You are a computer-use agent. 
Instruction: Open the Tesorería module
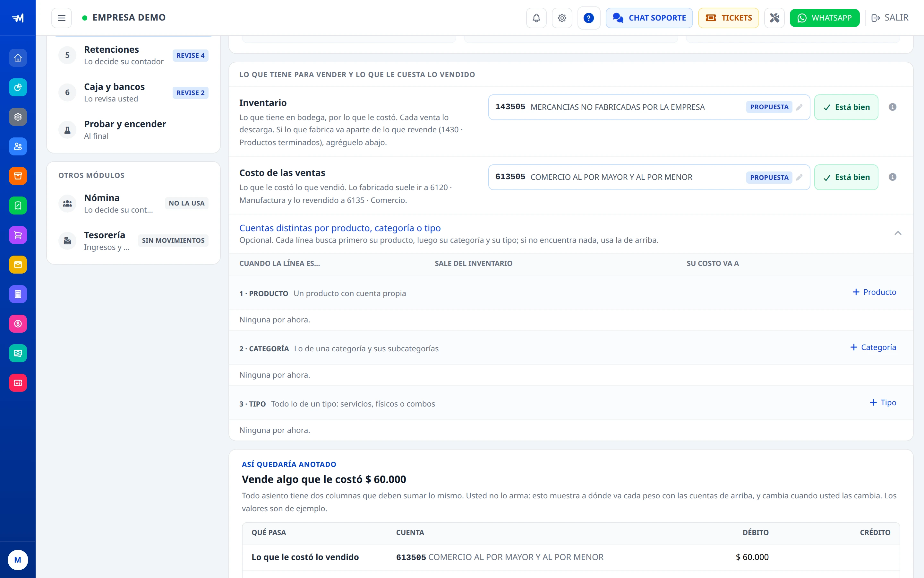(x=133, y=241)
